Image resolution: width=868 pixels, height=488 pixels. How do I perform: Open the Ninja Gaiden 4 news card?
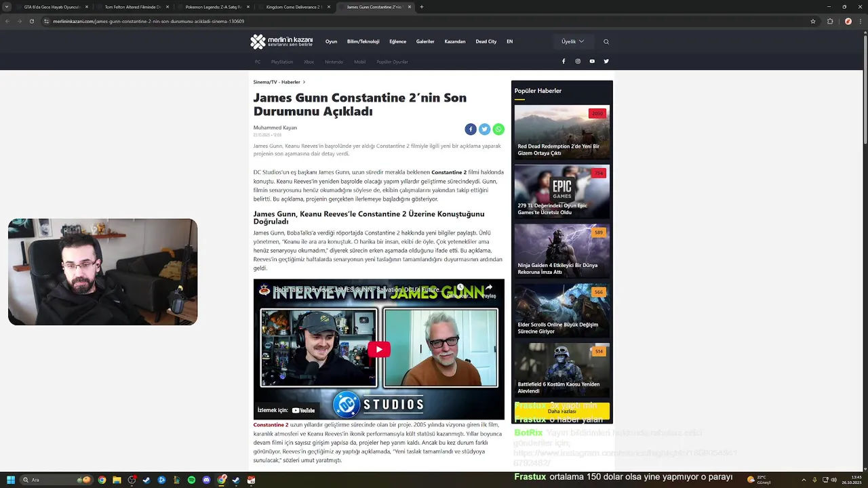coord(562,251)
